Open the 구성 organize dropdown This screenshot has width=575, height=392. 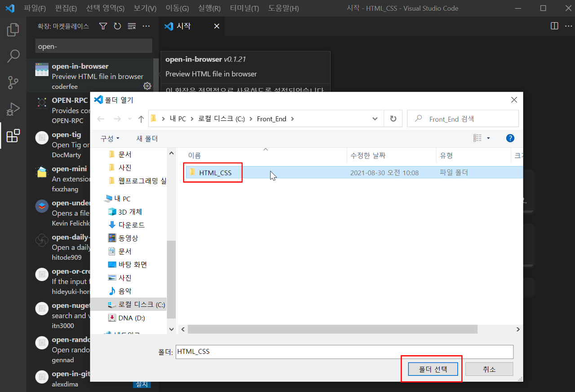point(110,138)
